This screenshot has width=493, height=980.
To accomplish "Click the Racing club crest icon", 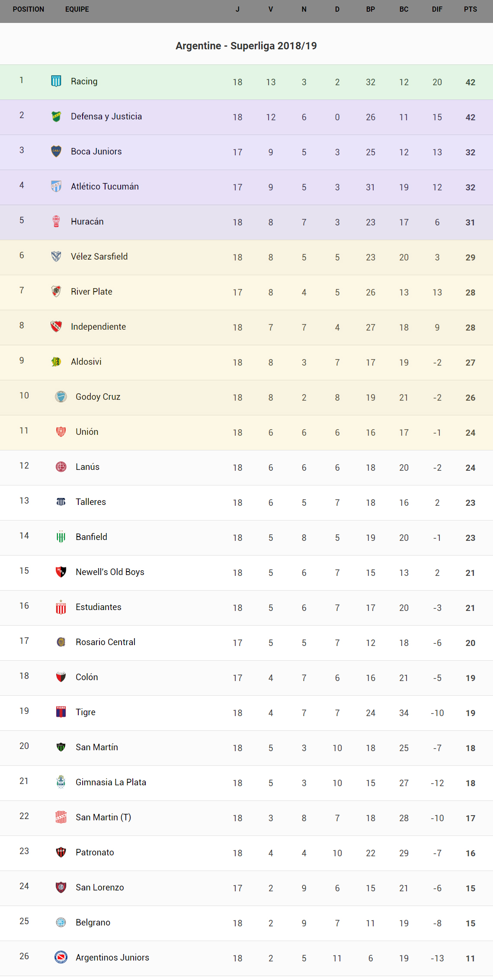I will pyautogui.click(x=56, y=81).
